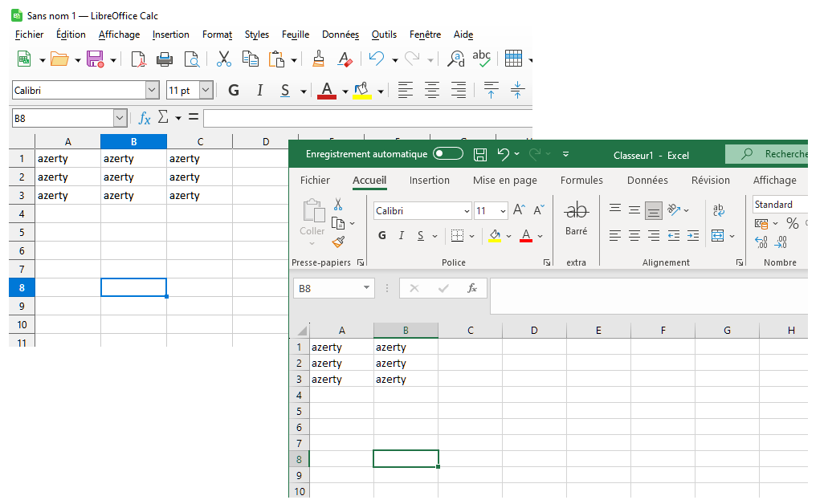Viewport: 824px width, 504px height.
Task: Click Excel format painter brush
Action: click(x=338, y=242)
